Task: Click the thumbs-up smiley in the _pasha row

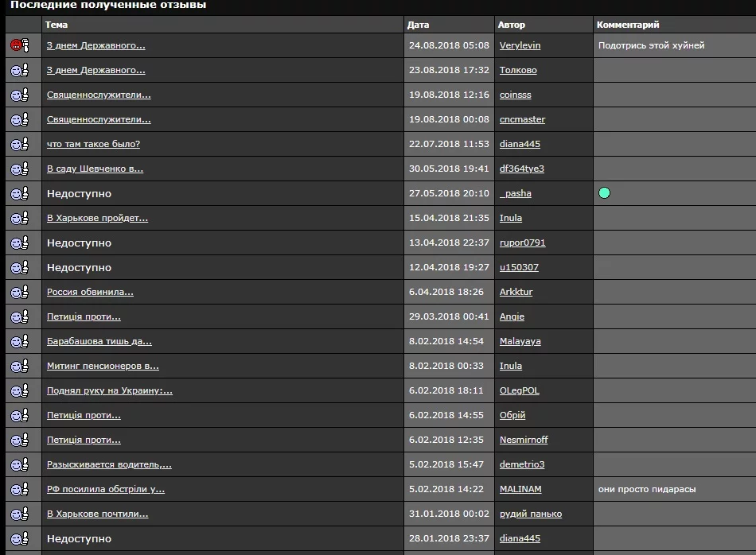Action: point(19,193)
